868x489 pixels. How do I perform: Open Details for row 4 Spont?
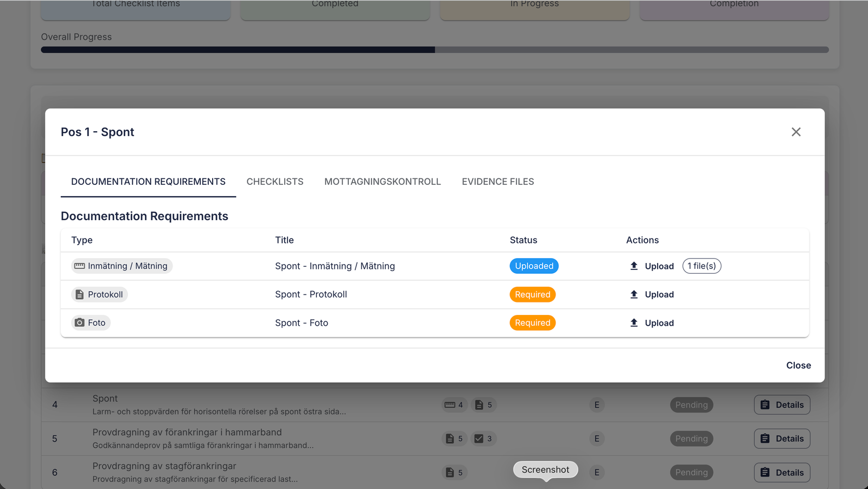(x=782, y=405)
